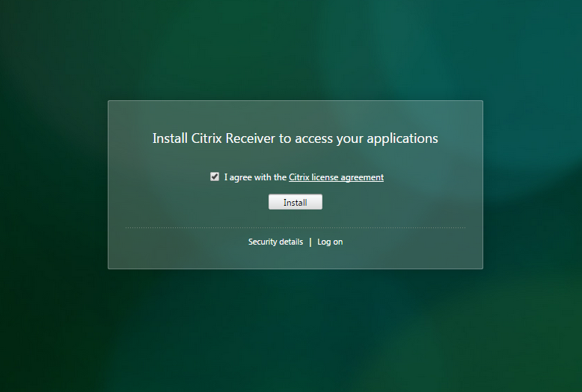Click the Install button

tap(295, 202)
